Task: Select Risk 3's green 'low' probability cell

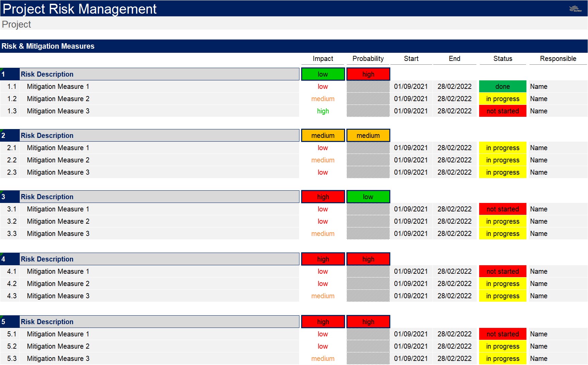Action: pos(368,197)
